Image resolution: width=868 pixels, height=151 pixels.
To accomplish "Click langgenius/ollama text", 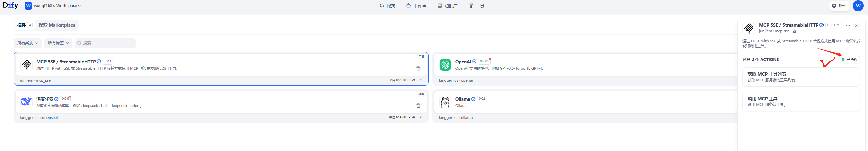I will tap(456, 118).
